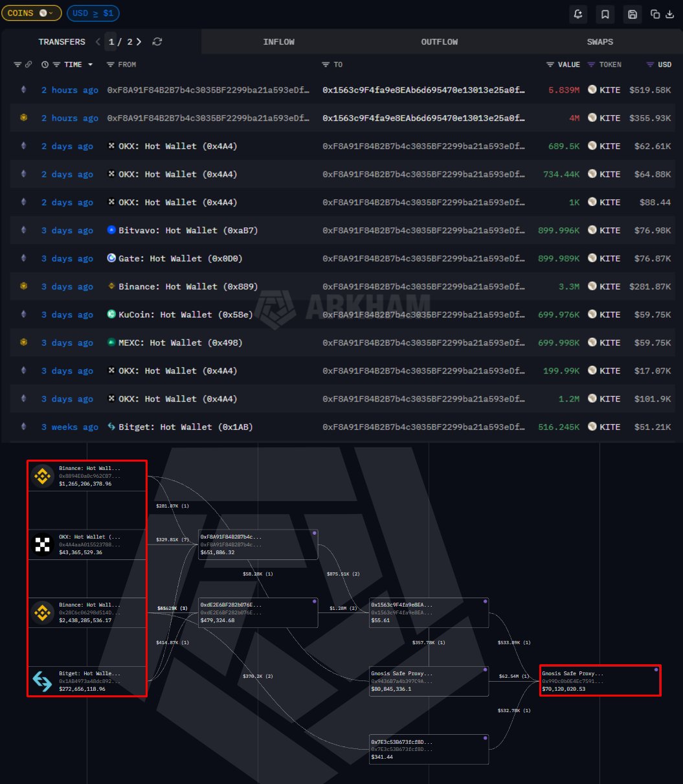Screen dimensions: 683x784
Task: Click the download icon in top toolbar
Action: pos(669,14)
